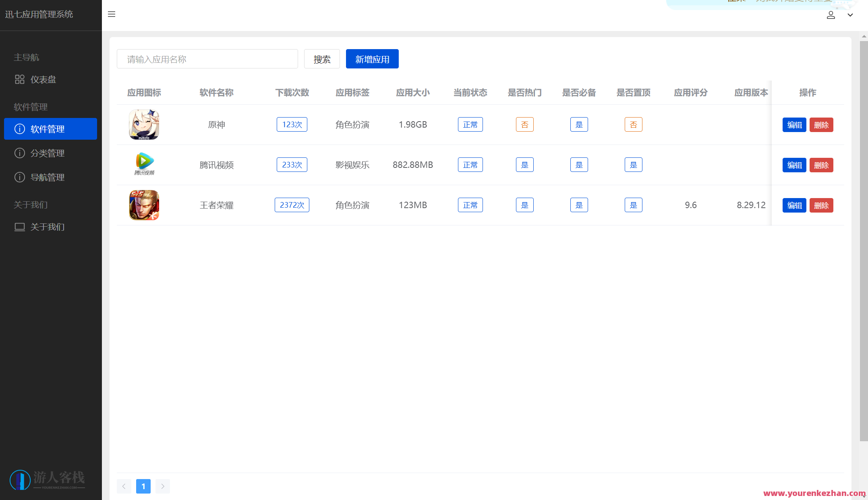Screen dimensions: 868x500
Task: Open 分类管理 from the sidebar
Action: pyautogui.click(x=48, y=153)
